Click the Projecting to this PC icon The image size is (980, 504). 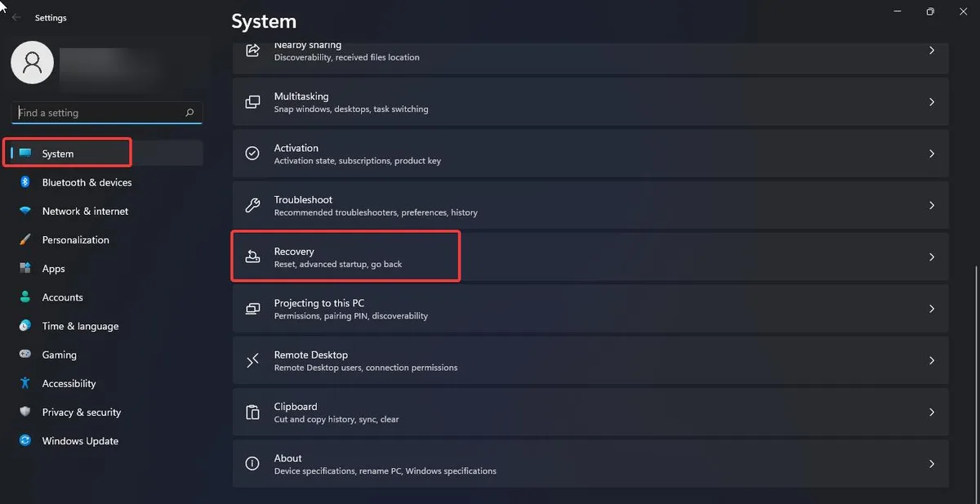(253, 309)
